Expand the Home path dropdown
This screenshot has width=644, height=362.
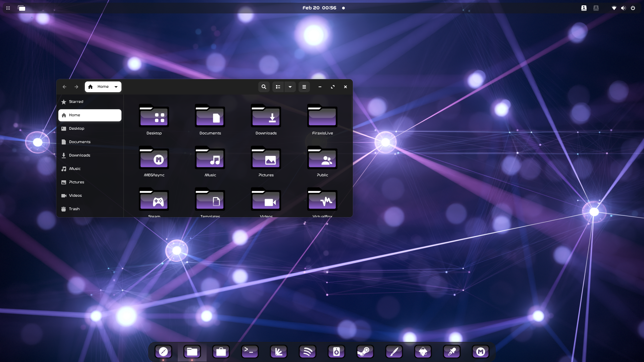pyautogui.click(x=116, y=87)
